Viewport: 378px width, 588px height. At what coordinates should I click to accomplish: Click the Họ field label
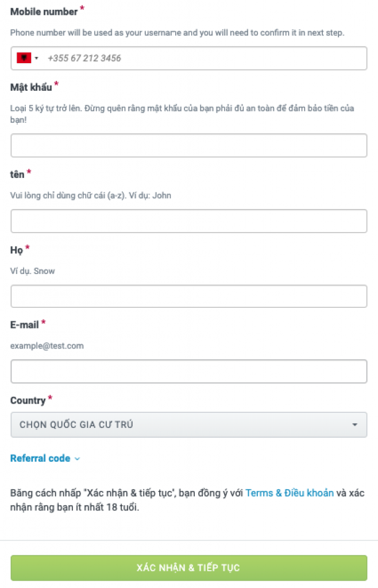click(17, 250)
